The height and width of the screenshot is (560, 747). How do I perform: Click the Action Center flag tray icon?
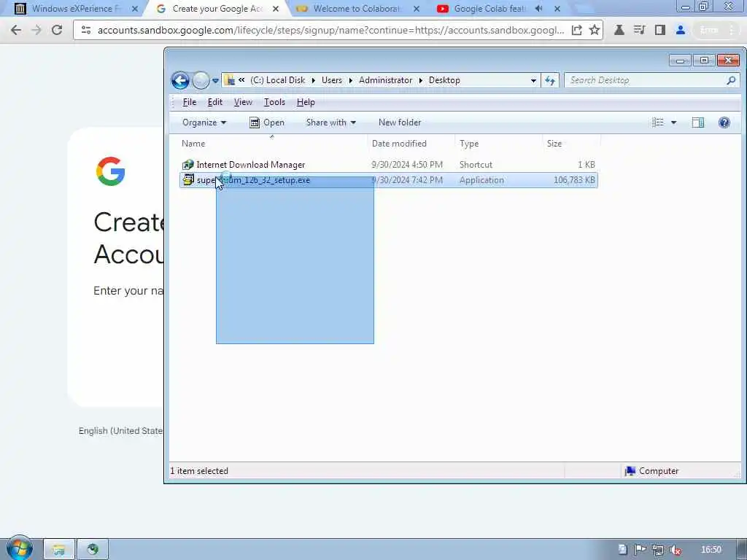coord(640,550)
